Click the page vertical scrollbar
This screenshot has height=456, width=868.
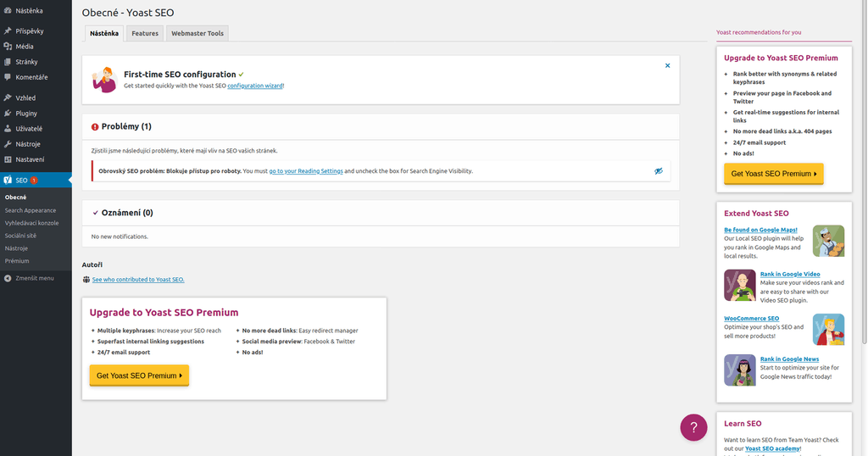(x=863, y=173)
